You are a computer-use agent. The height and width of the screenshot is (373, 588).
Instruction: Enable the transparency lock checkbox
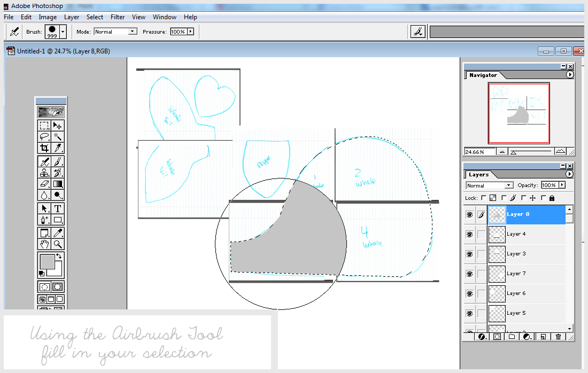pyautogui.click(x=483, y=198)
